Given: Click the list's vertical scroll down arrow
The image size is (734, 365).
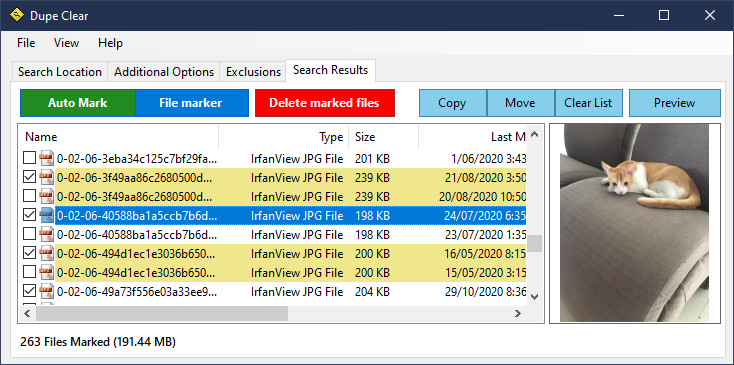Looking at the screenshot, I should (535, 297).
